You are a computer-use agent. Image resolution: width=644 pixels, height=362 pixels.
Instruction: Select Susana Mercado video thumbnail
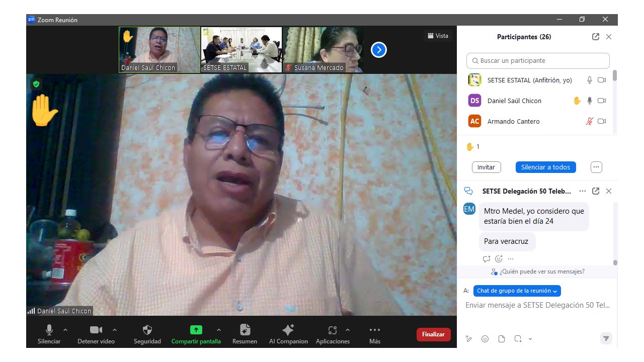pyautogui.click(x=324, y=50)
